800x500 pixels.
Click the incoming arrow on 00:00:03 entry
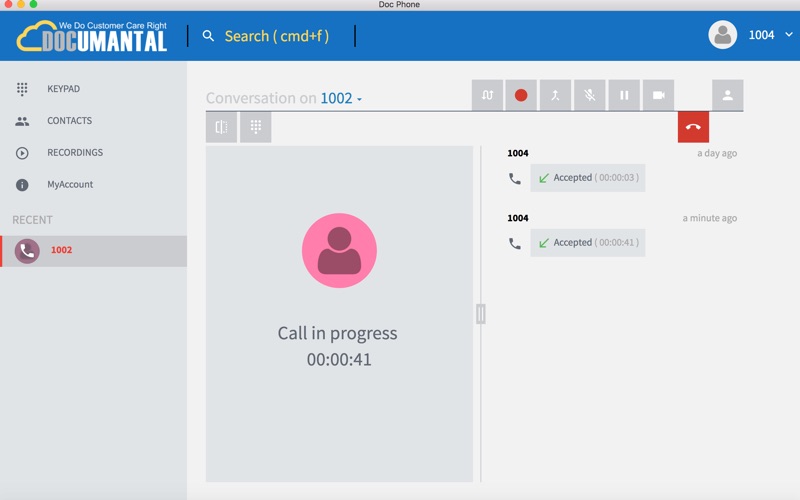pyautogui.click(x=544, y=178)
